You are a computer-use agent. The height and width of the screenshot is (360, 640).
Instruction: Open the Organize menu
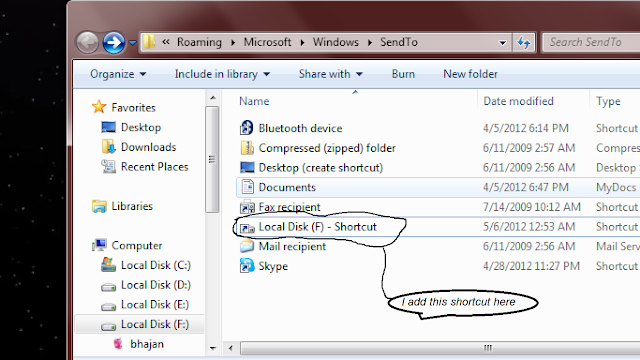coord(118,74)
